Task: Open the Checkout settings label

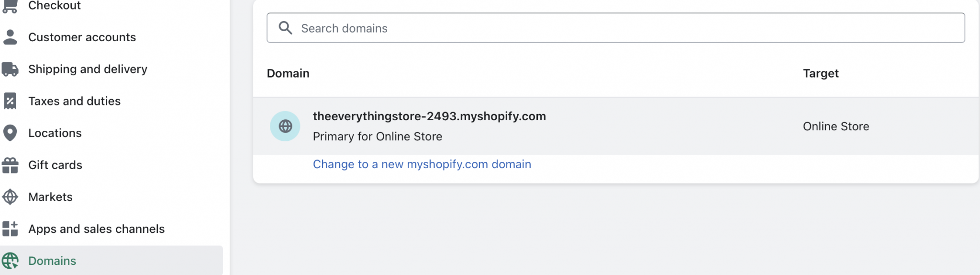Action: (55, 6)
